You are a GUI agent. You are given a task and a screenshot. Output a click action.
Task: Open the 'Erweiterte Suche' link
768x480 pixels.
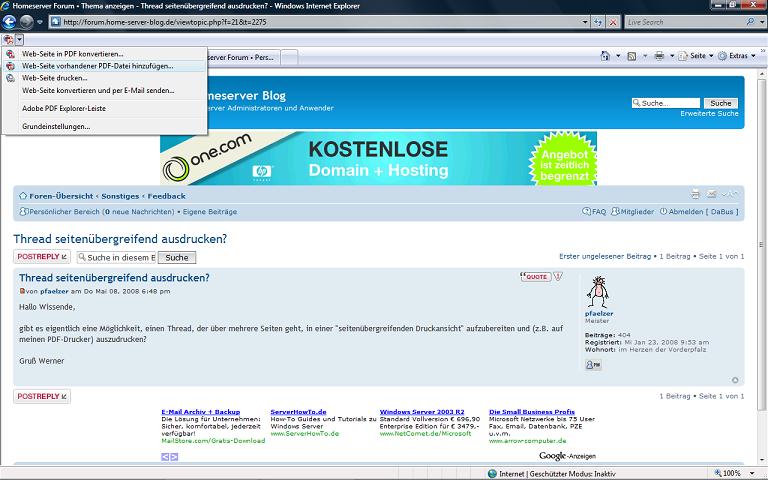point(709,114)
